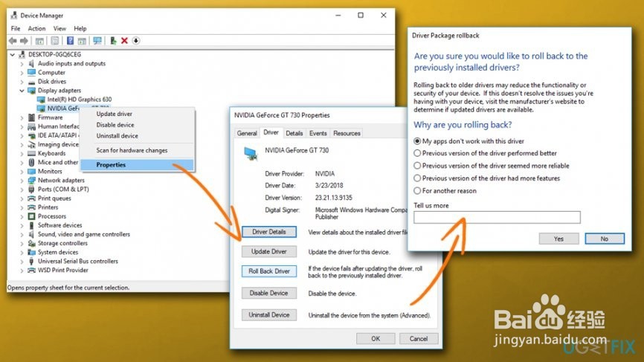Switch to the Details tab in Properties
Image resolution: width=644 pixels, height=362 pixels.
pos(294,133)
